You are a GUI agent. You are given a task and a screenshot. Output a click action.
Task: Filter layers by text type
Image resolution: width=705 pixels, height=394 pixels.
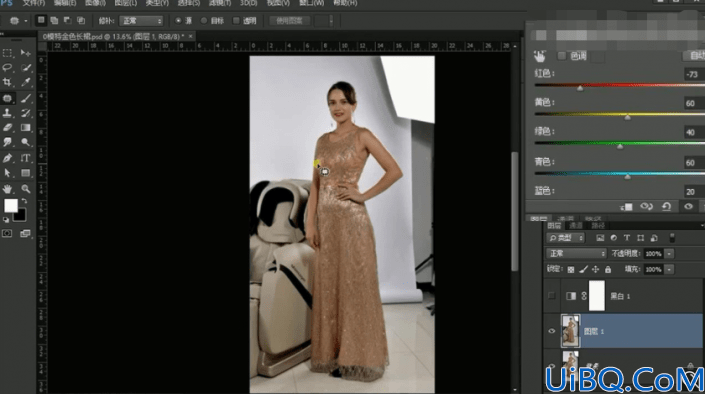point(627,238)
